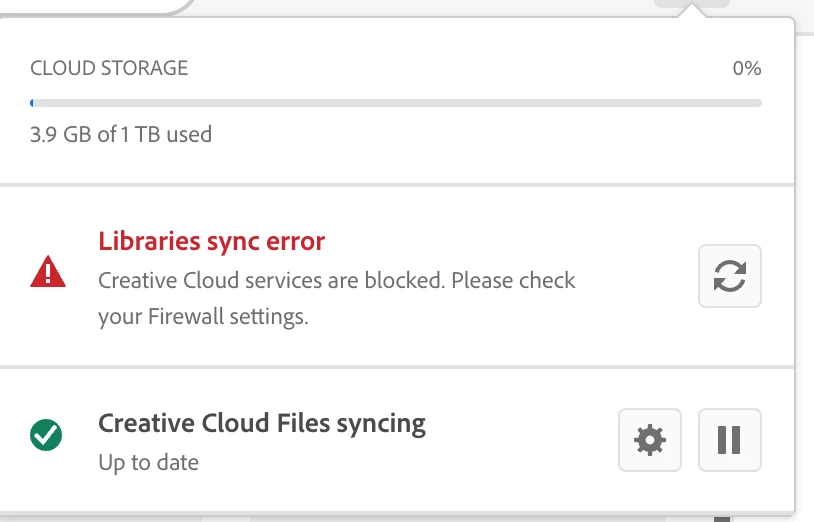The image size is (814, 522).
Task: Click the highlighted cloud toolbar button above popup
Action: click(x=691, y=4)
